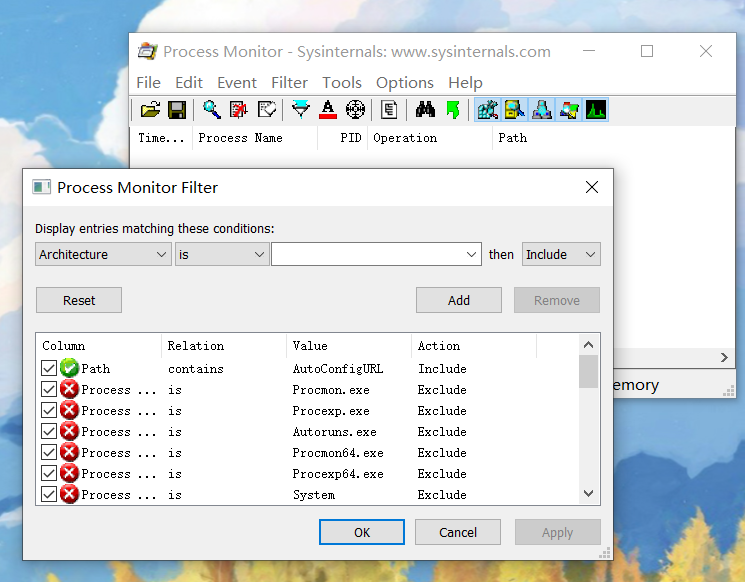Viewport: 745px width, 582px height.
Task: Click red exclude icon on Procmon.exe row
Action: [69, 390]
